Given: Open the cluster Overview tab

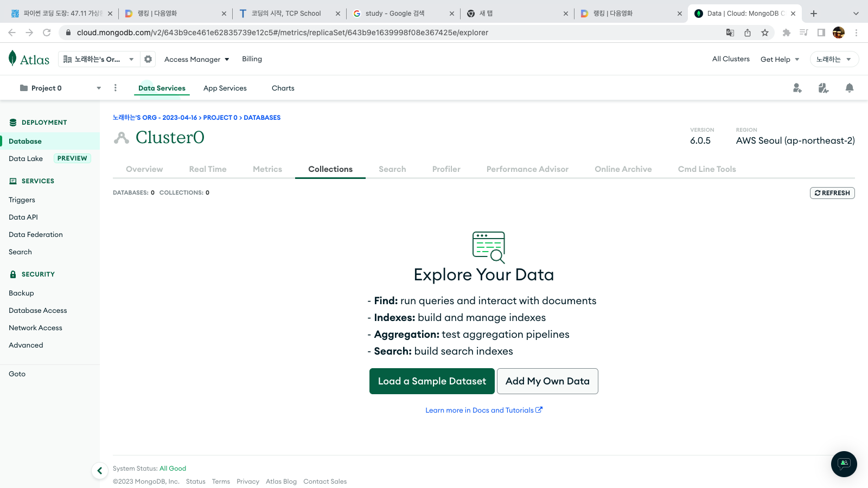Looking at the screenshot, I should click(x=144, y=169).
